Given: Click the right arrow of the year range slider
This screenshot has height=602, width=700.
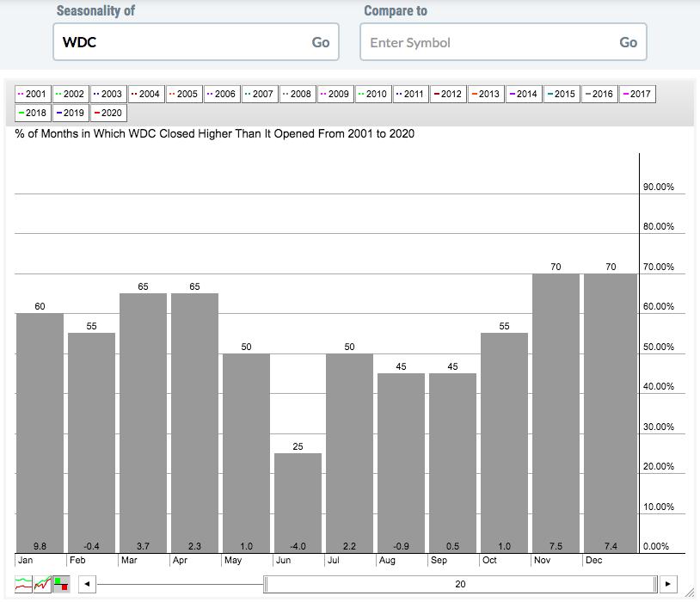Looking at the screenshot, I should tap(669, 584).
